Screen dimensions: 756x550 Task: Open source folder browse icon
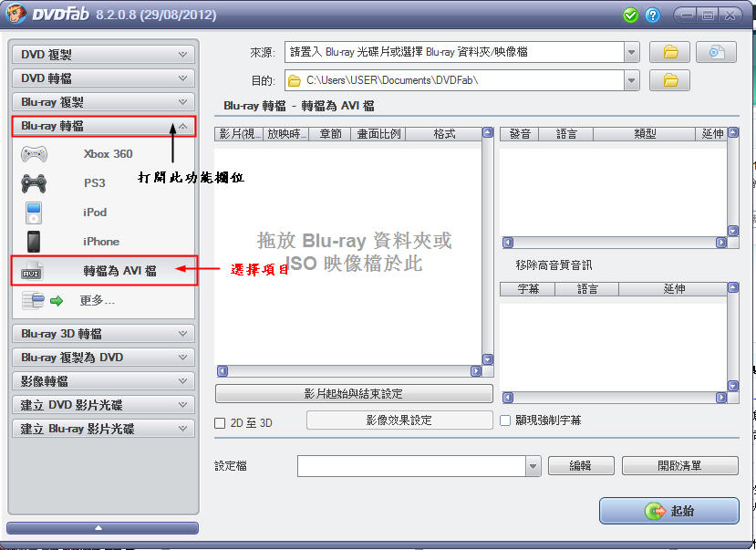669,52
